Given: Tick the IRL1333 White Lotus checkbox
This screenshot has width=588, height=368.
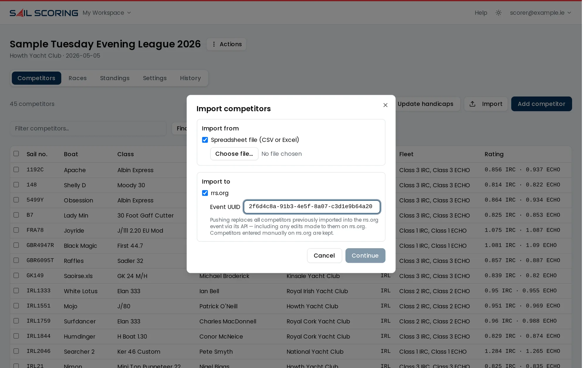Looking at the screenshot, I should (16, 291).
